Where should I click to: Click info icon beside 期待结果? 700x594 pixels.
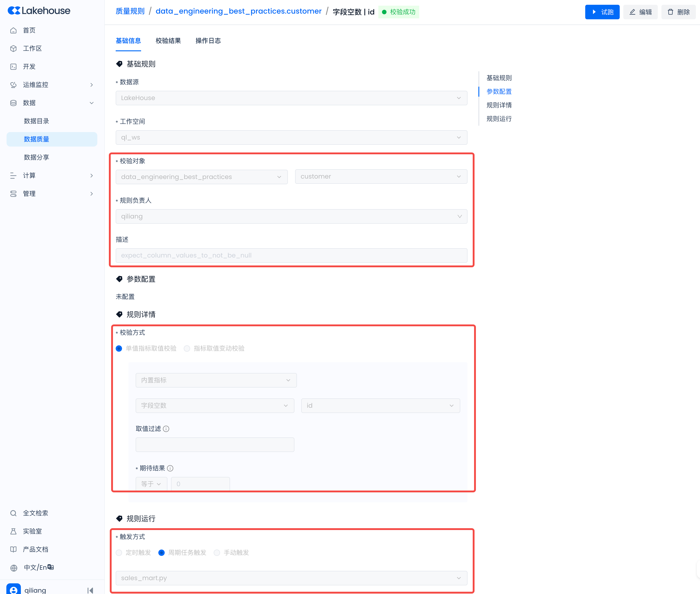pos(170,468)
